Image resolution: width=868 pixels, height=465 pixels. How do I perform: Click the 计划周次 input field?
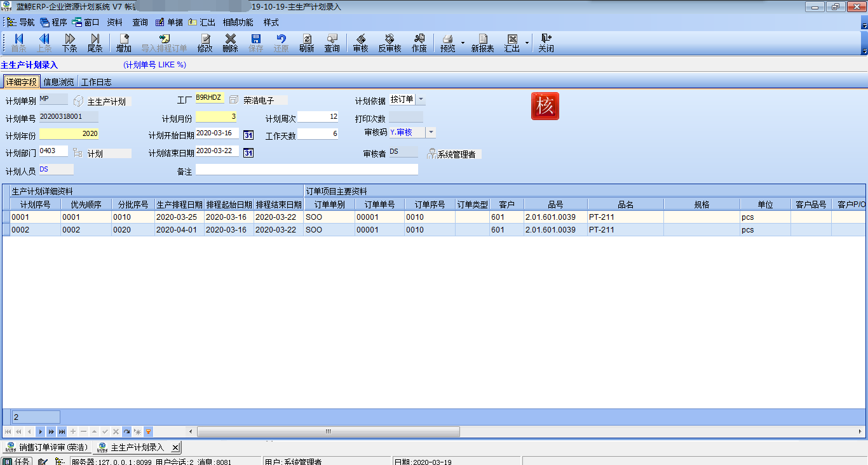(318, 117)
